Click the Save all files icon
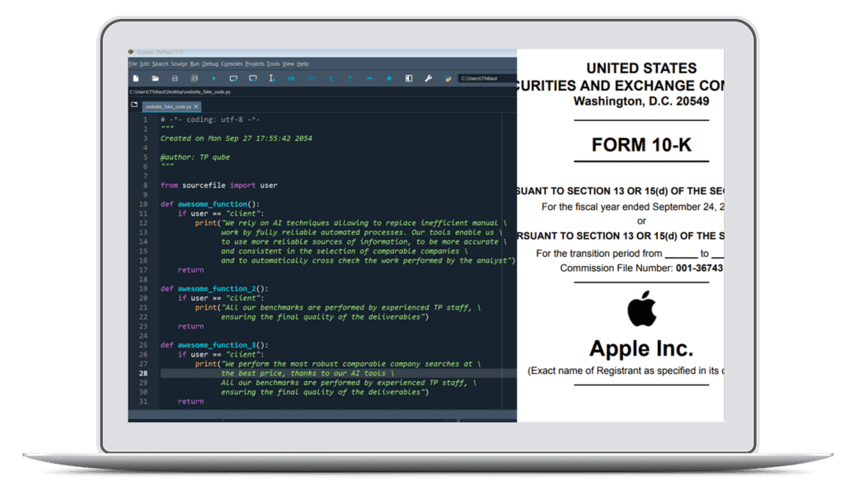The image size is (844, 504). [194, 78]
